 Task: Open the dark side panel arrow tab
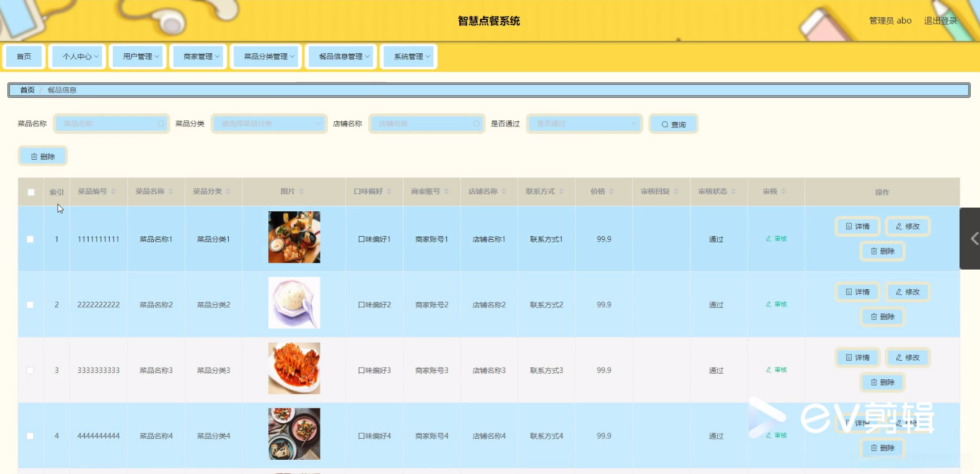point(970,239)
